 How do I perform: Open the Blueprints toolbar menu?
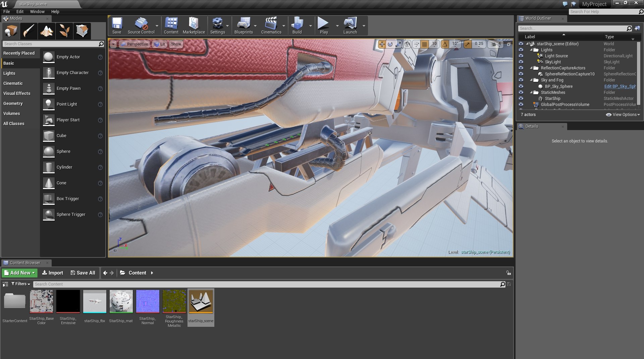(x=244, y=26)
